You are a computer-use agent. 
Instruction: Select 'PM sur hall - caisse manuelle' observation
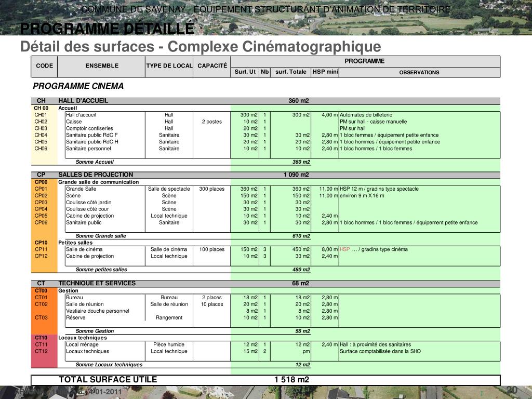tap(373, 122)
